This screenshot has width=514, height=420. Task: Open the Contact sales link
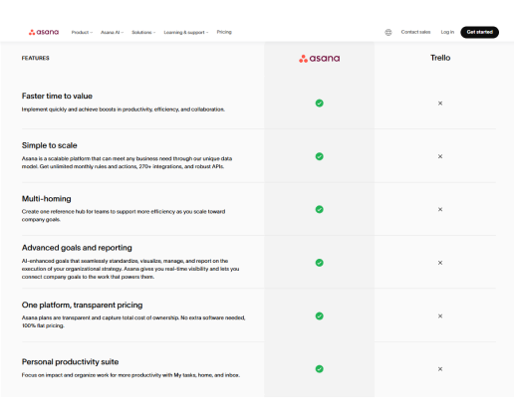415,32
